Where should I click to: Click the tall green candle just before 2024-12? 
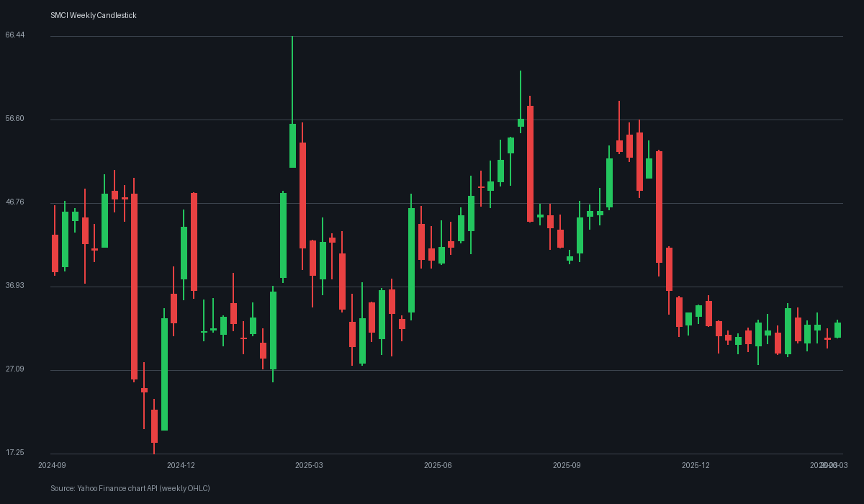(164, 374)
